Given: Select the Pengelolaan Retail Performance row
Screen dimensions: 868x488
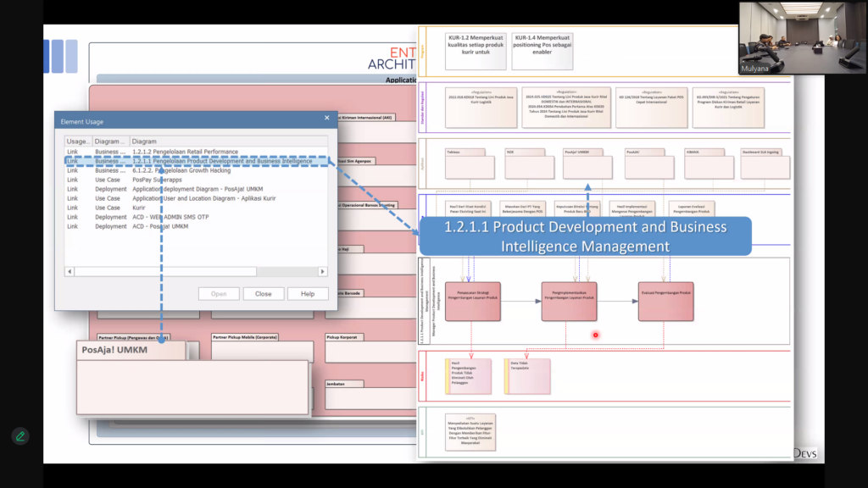Looking at the screenshot, I should click(185, 152).
